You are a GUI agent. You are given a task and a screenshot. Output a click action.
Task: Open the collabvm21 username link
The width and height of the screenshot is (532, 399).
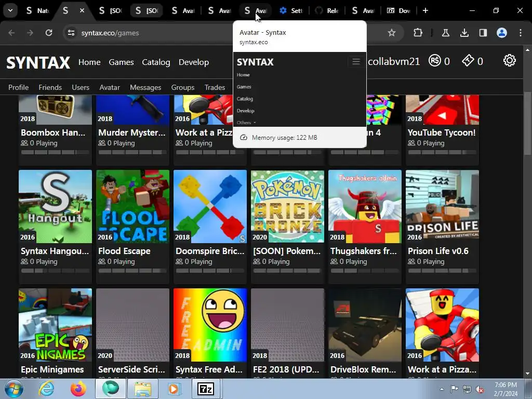[x=394, y=61]
